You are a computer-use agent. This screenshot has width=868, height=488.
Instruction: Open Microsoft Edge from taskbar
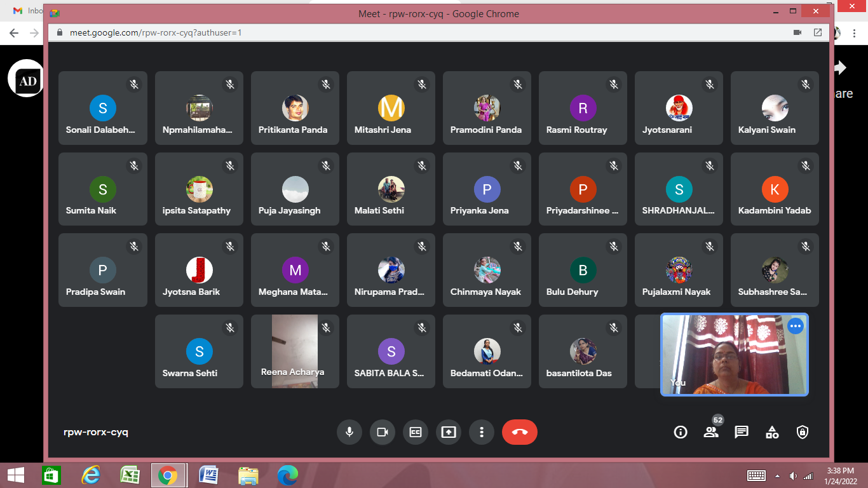[287, 475]
